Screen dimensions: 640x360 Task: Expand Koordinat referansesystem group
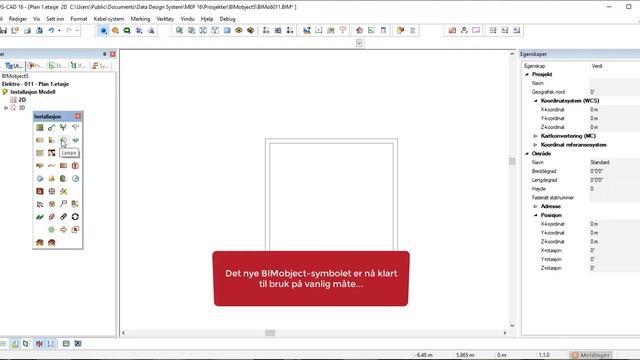point(536,145)
